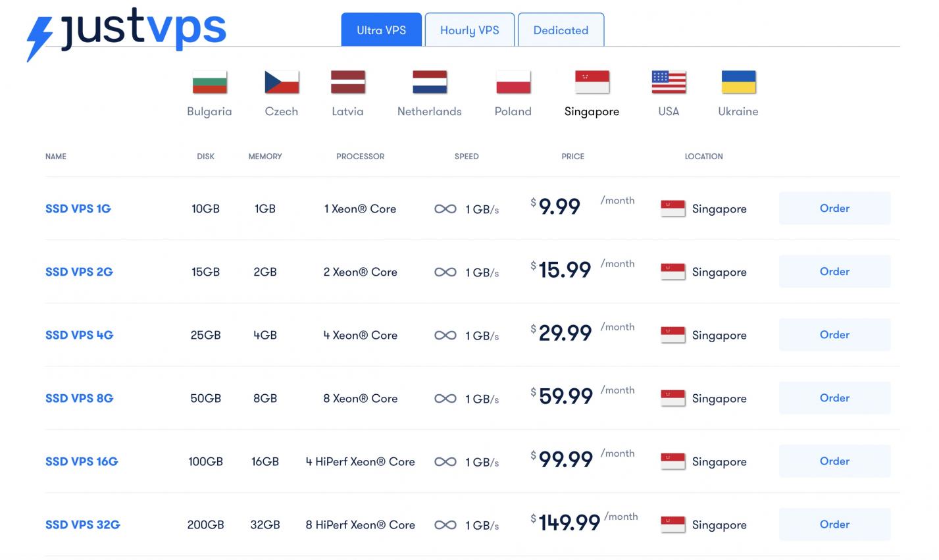Open the SSD VPS 8G plan link
This screenshot has width=939, height=560.
[79, 398]
